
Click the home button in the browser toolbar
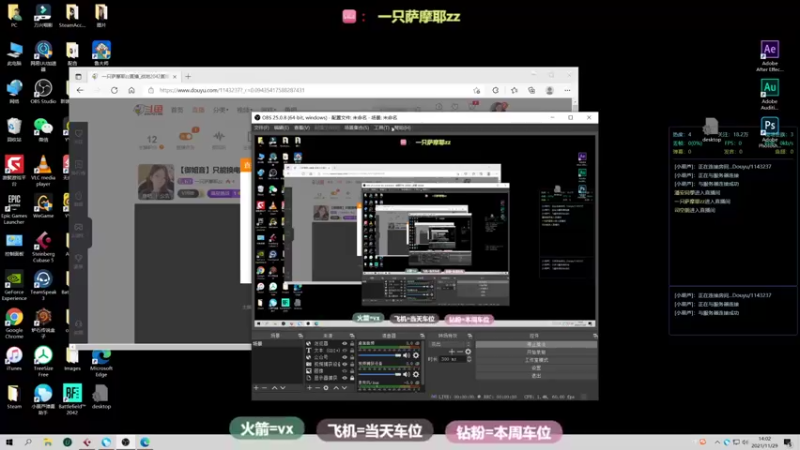(132, 90)
